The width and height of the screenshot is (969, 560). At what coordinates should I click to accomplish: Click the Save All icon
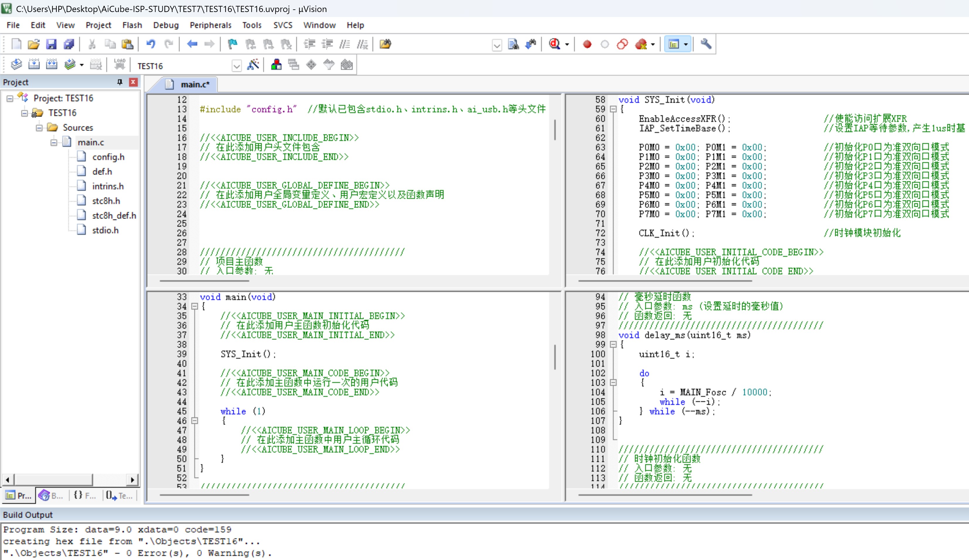[x=69, y=44]
